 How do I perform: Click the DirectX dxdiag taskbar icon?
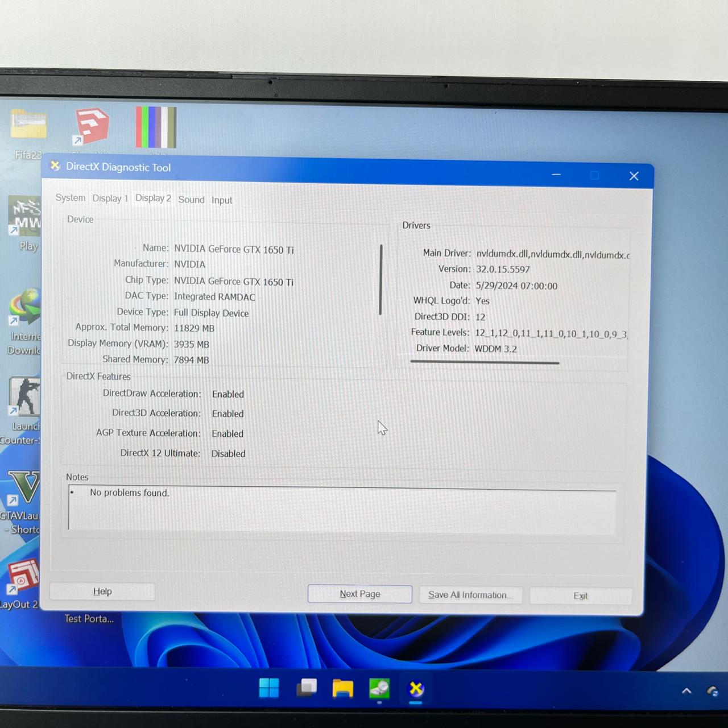click(x=416, y=689)
